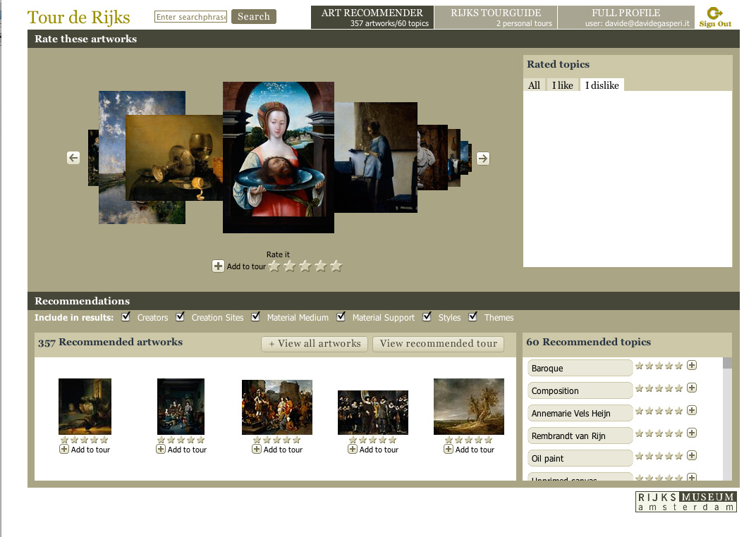Rate Annemarie Vels Heijn topic stars
The height and width of the screenshot is (537, 756).
pos(659,411)
